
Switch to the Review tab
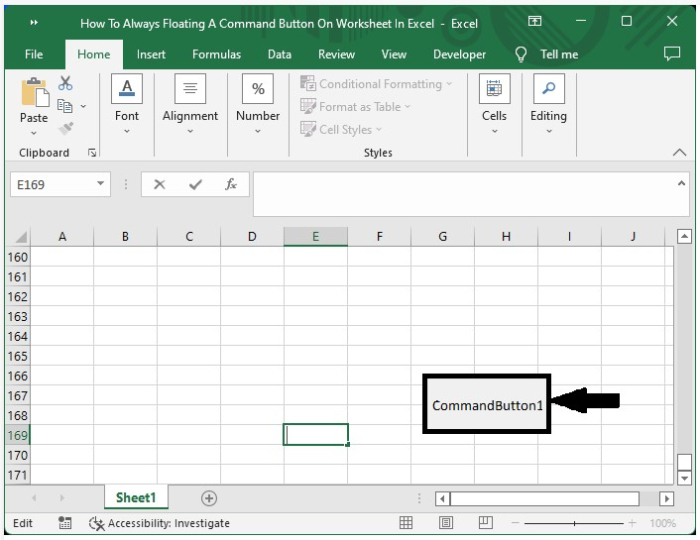pos(336,54)
